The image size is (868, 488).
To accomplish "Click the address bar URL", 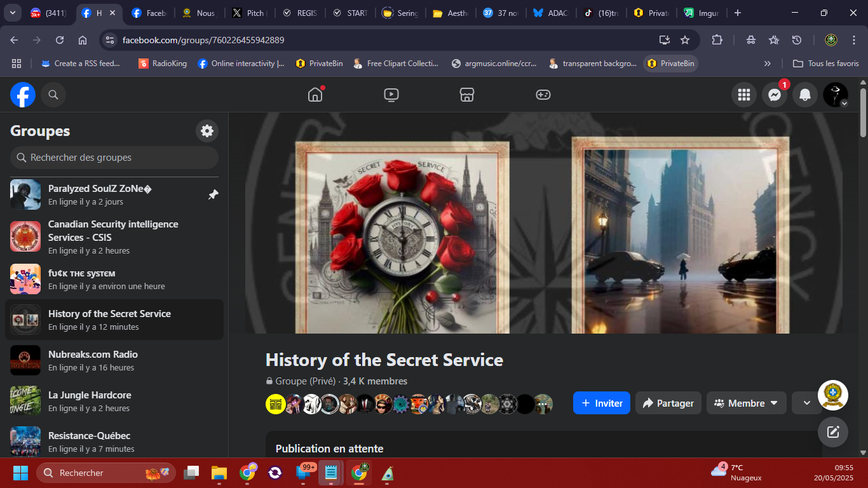I will pos(203,40).
